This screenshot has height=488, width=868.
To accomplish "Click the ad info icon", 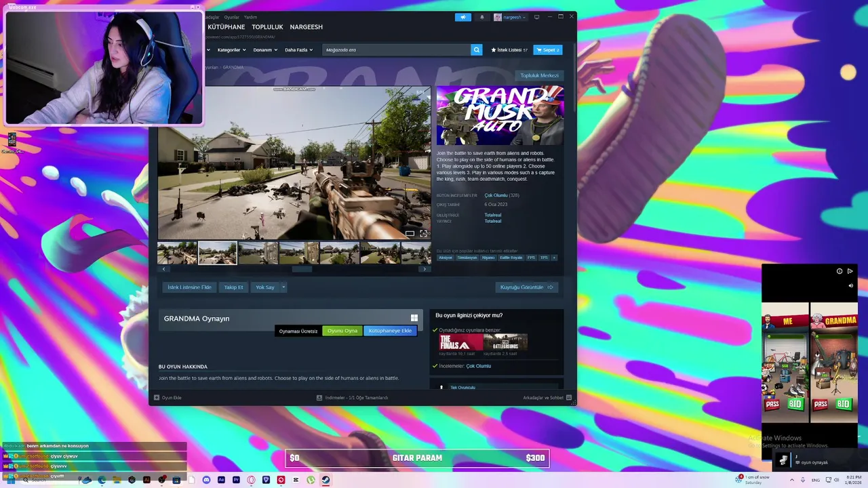I will point(840,271).
